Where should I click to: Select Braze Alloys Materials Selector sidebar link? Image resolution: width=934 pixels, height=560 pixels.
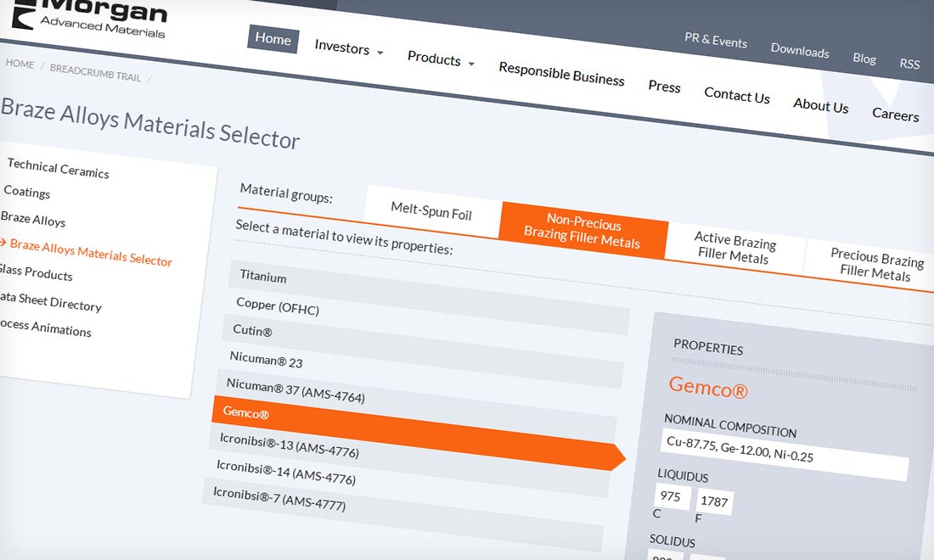coord(91,252)
